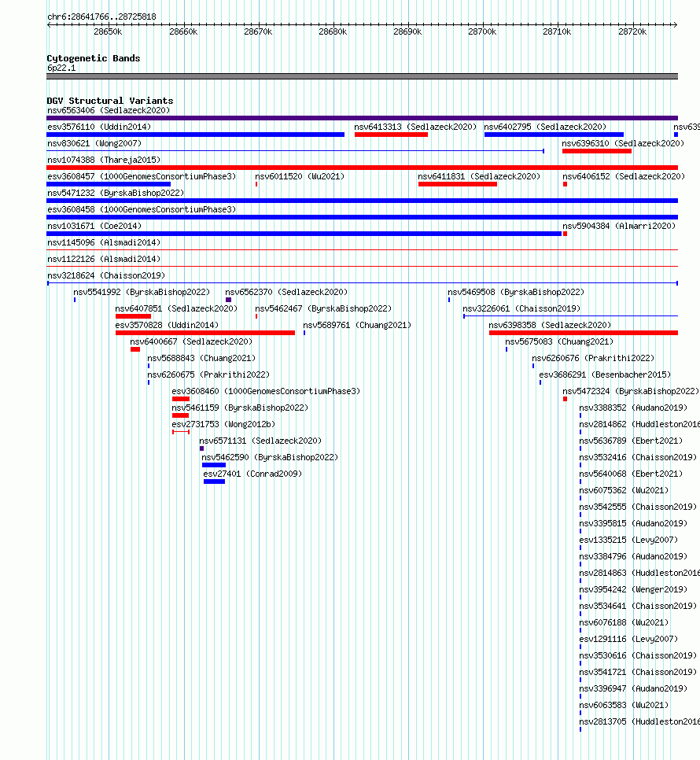This screenshot has height=760, width=700.
Task: Open the nsv3226061 (Chaisson2019) label
Action: 521,308
